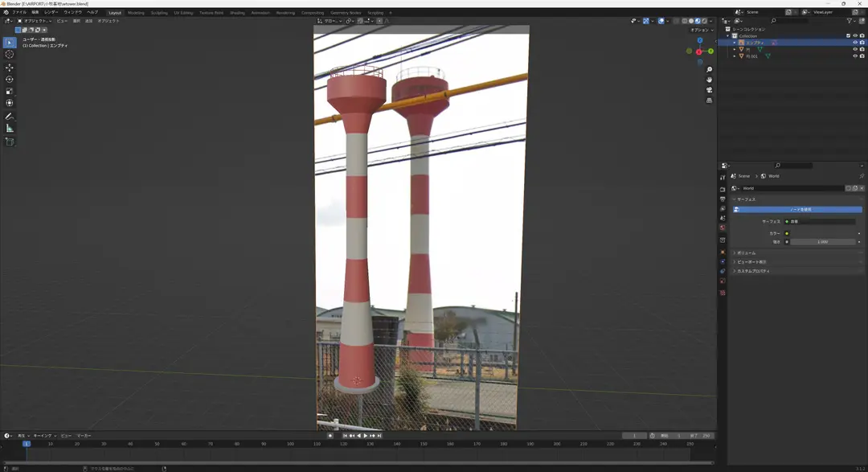This screenshot has width=868, height=472.
Task: Enable solid viewport shading
Action: (x=691, y=21)
